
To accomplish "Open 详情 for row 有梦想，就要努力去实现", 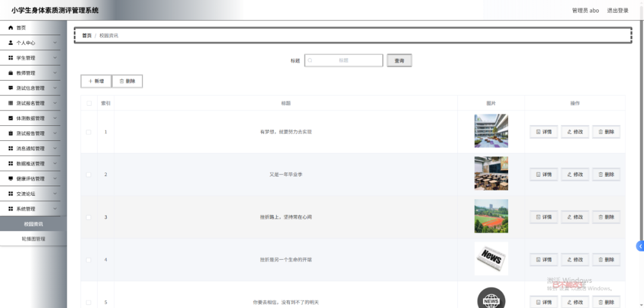I will click(544, 132).
